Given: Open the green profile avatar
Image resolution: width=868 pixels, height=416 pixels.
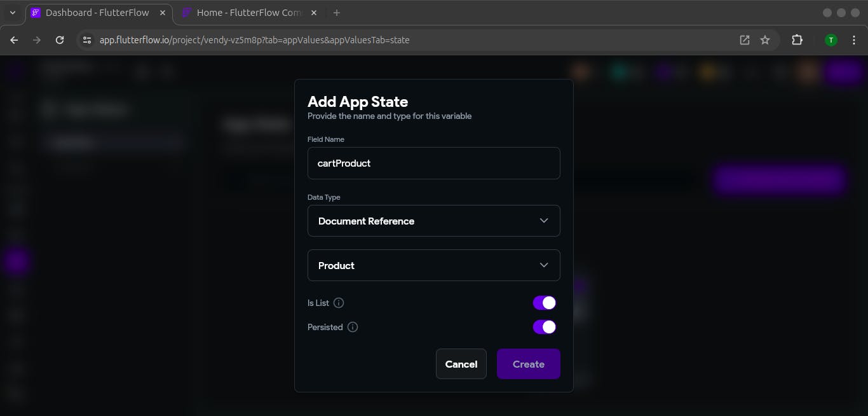Looking at the screenshot, I should [x=831, y=40].
